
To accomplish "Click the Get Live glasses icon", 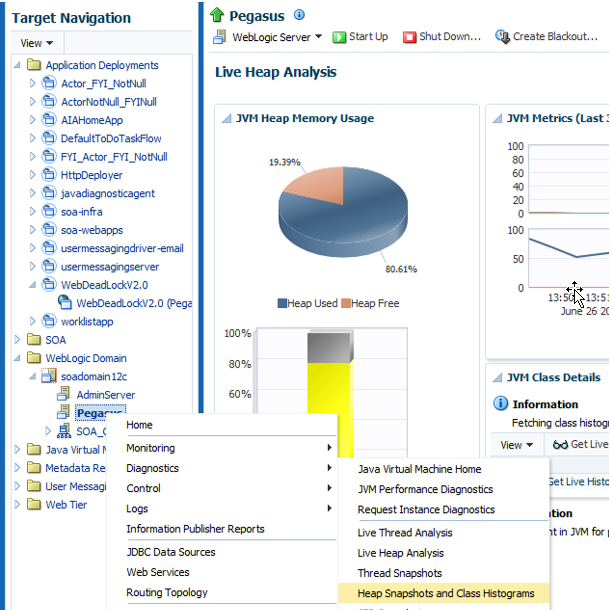I will pyautogui.click(x=560, y=444).
